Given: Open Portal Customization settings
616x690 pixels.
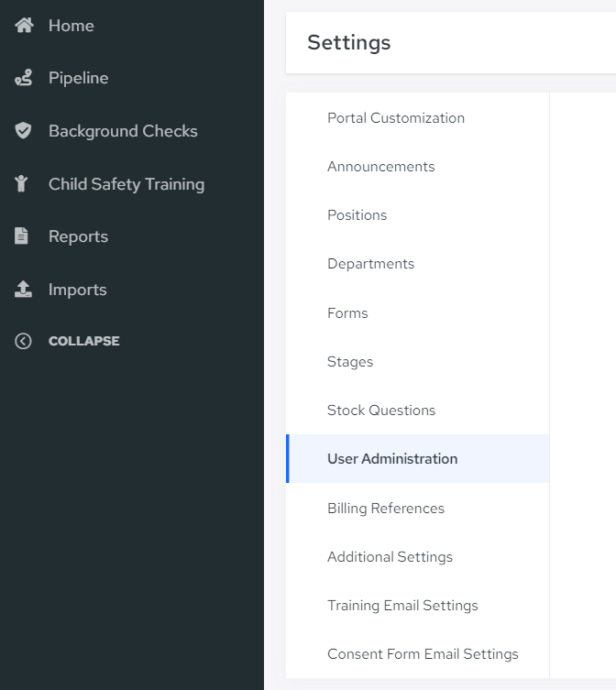Looking at the screenshot, I should 417,118.
